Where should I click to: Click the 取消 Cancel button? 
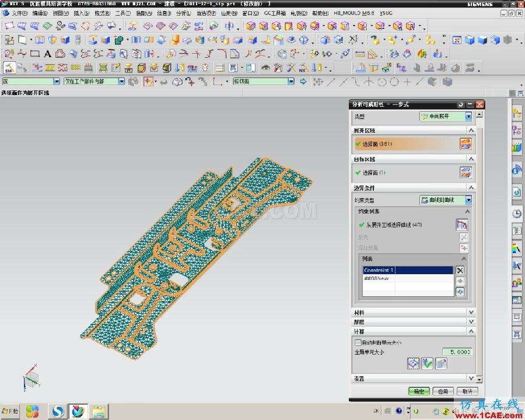(x=467, y=391)
